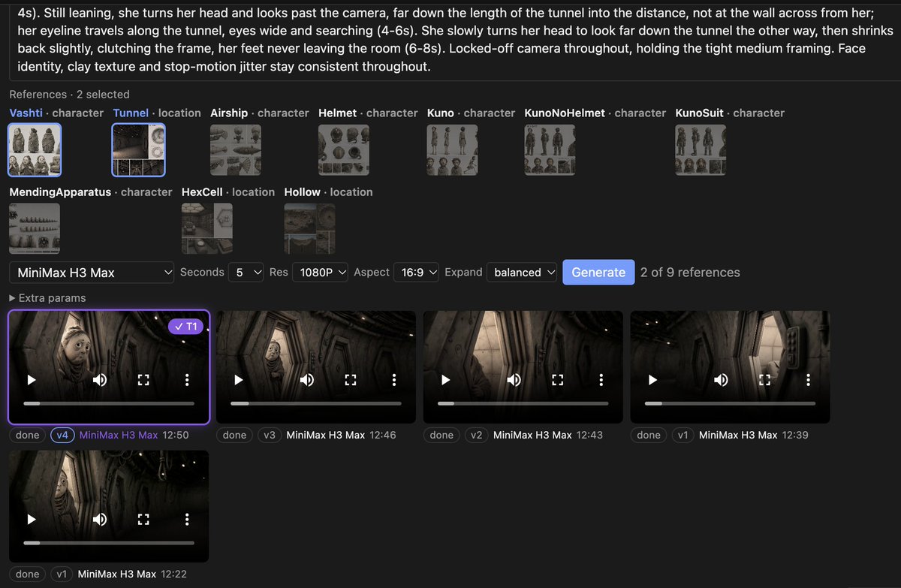Deselect the Vashti character reference thumbnail

tap(35, 149)
